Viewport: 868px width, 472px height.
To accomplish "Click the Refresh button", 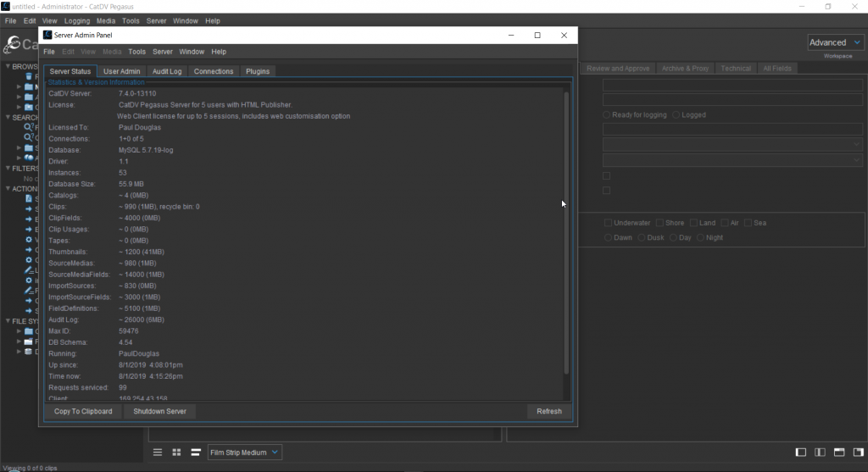I will [x=549, y=411].
